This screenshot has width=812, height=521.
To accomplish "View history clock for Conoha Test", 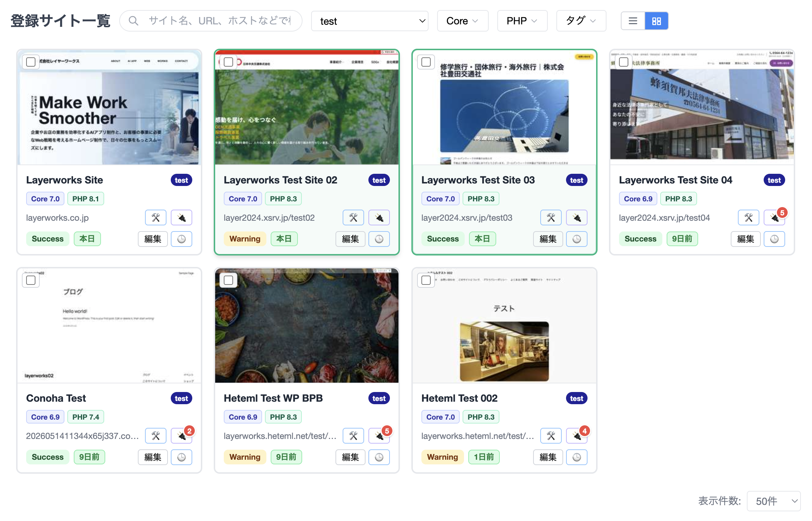I will tap(182, 457).
